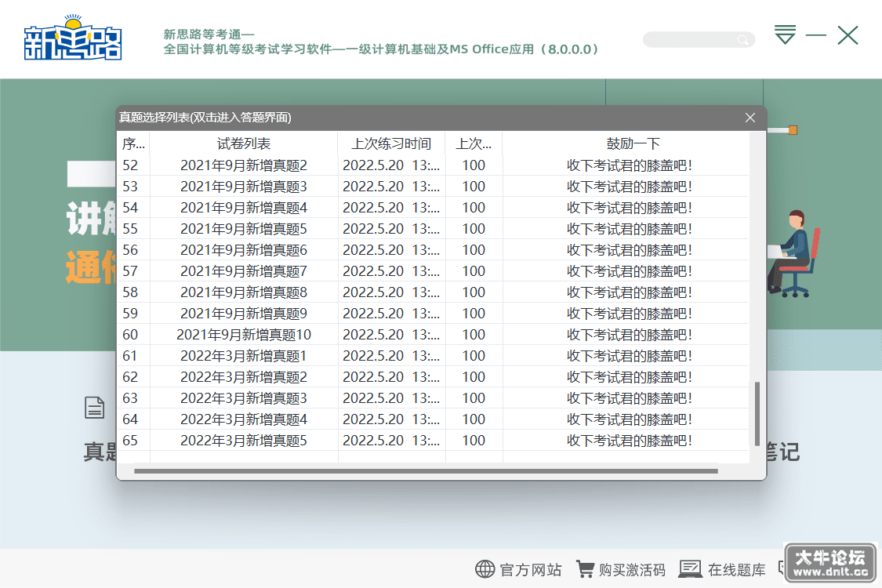The image size is (882, 588).
Task: Click the encouragement text in row 64
Action: (x=629, y=419)
